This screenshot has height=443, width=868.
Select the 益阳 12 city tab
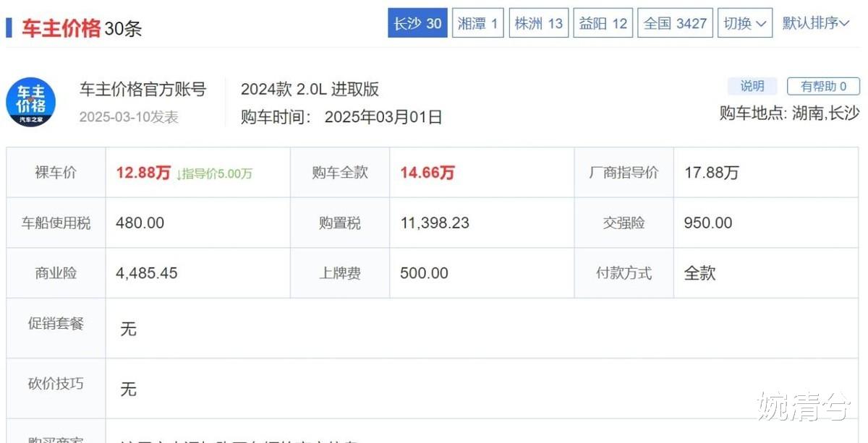point(602,23)
